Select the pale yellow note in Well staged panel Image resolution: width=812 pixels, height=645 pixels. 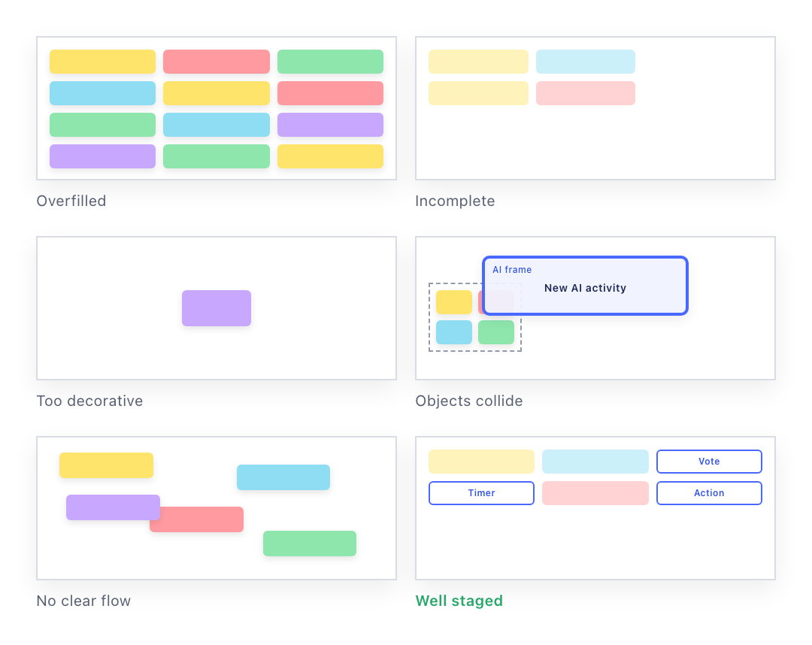[x=482, y=462]
